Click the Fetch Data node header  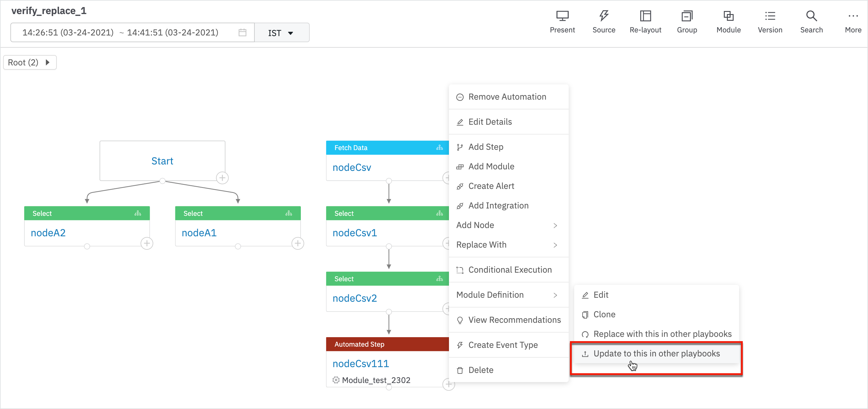tap(388, 148)
